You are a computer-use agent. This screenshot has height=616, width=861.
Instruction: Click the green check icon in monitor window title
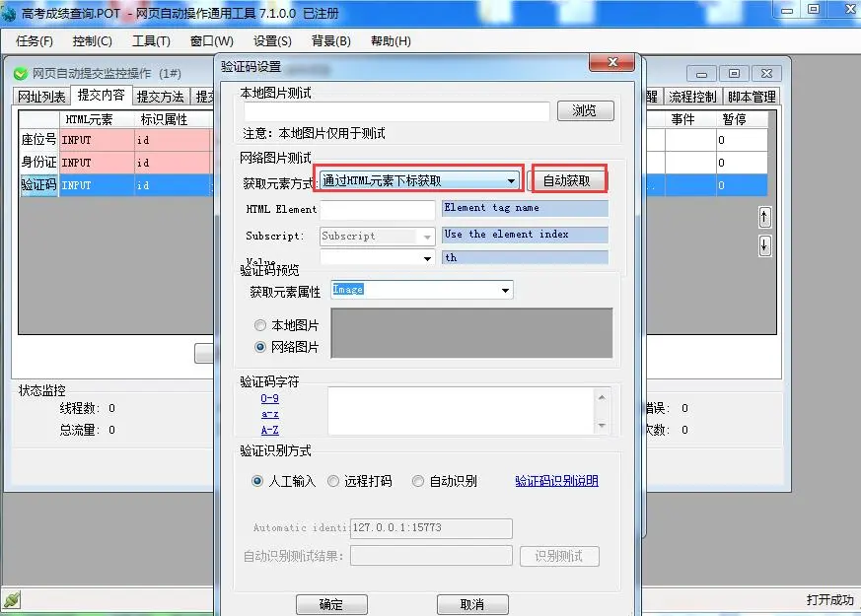(x=21, y=74)
